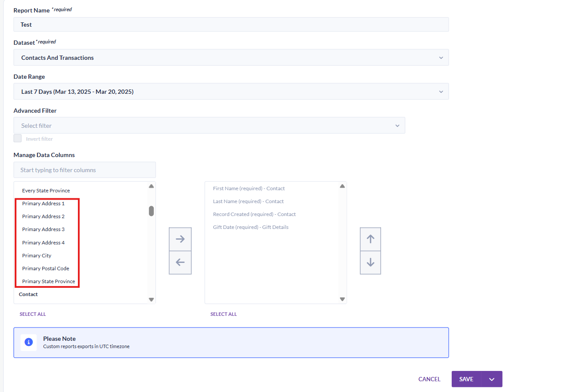This screenshot has height=392, width=577.
Task: Move selected columns right with arrow button
Action: click(180, 239)
